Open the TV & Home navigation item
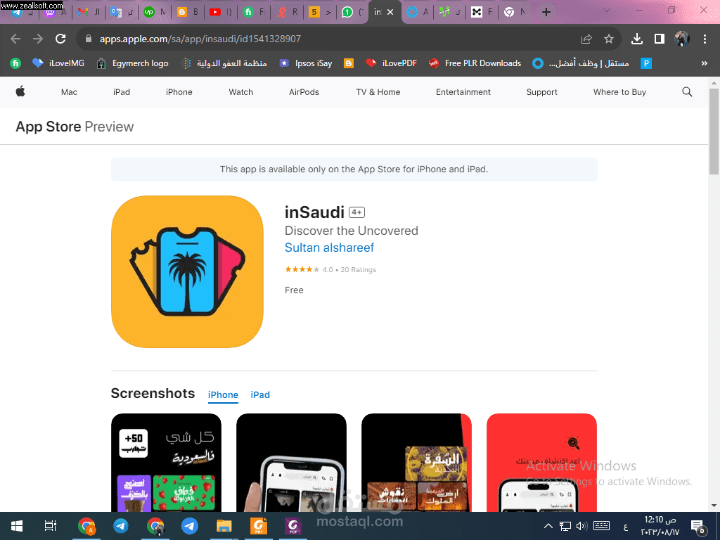720x540 pixels. coord(378,92)
